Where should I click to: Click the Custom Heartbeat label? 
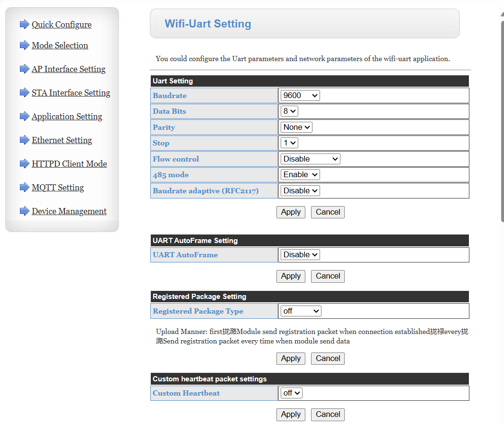[x=186, y=393]
